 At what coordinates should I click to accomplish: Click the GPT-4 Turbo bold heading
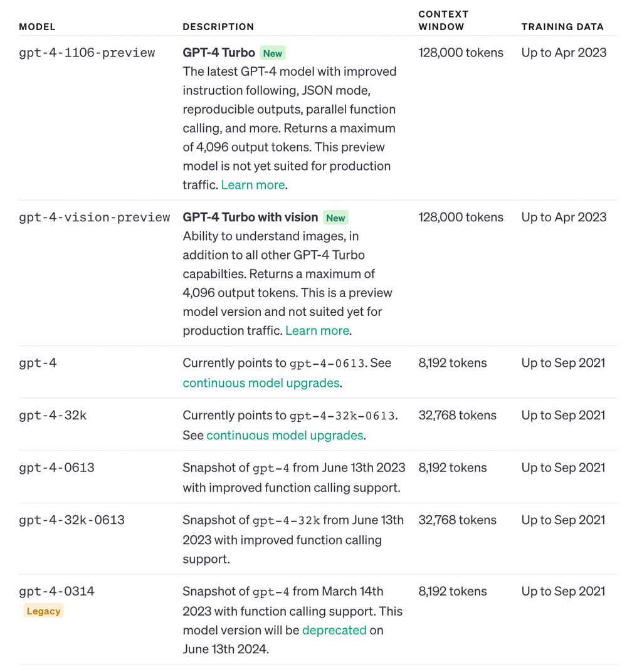pyautogui.click(x=219, y=53)
